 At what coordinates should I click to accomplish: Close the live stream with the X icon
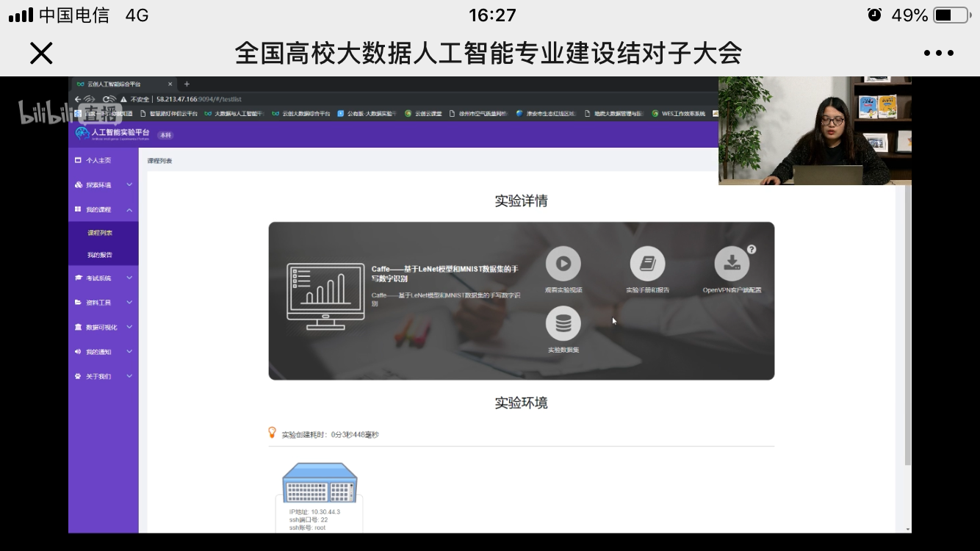[x=41, y=53]
